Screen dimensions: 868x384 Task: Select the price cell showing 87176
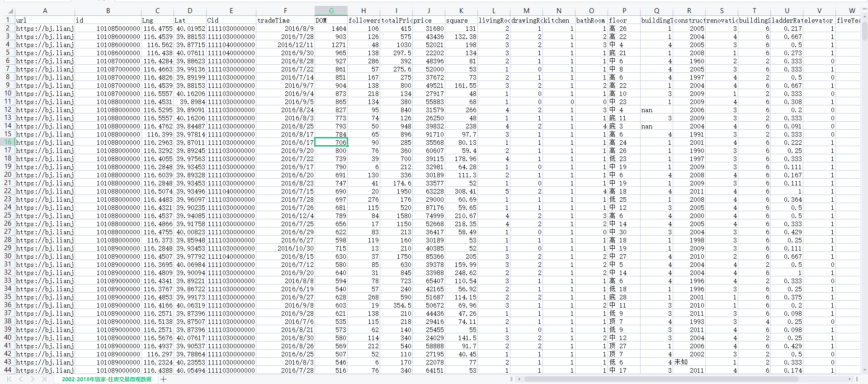coord(429,207)
